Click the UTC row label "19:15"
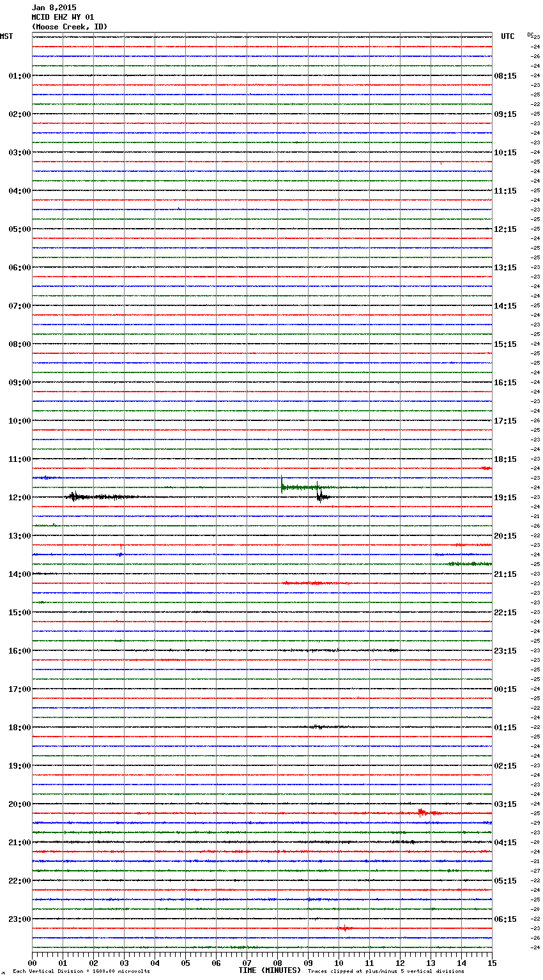 tap(505, 498)
